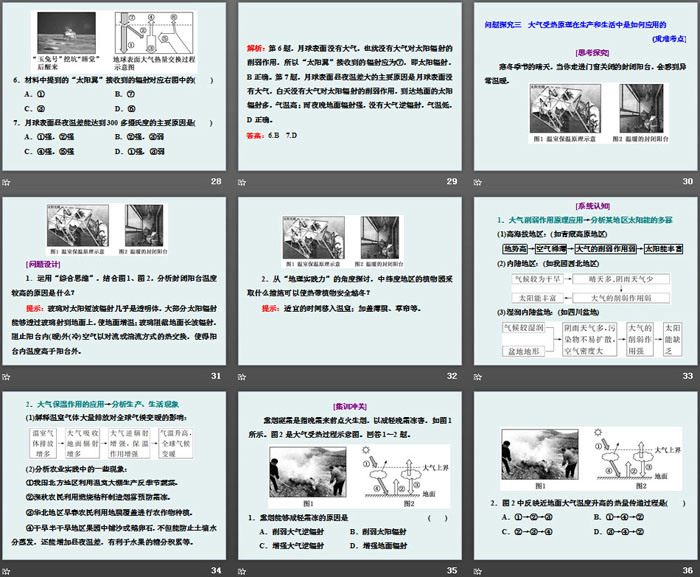Click the animation star icon under slide 29

tap(243, 182)
